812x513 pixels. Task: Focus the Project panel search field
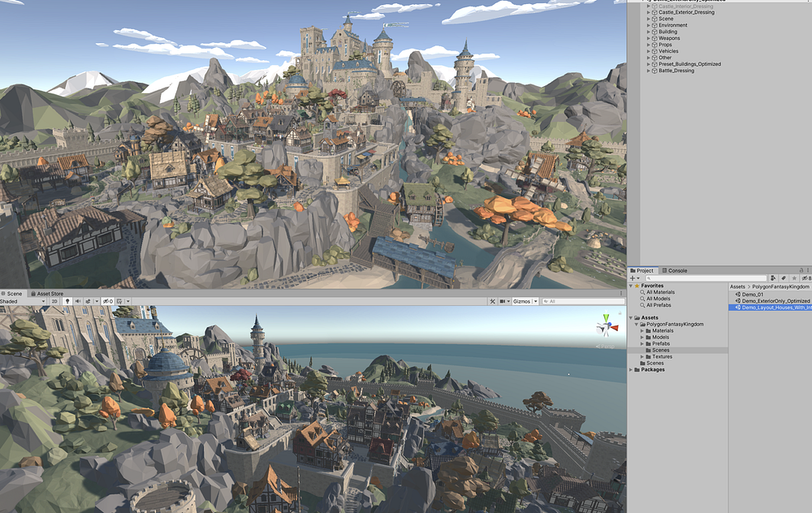click(x=706, y=278)
